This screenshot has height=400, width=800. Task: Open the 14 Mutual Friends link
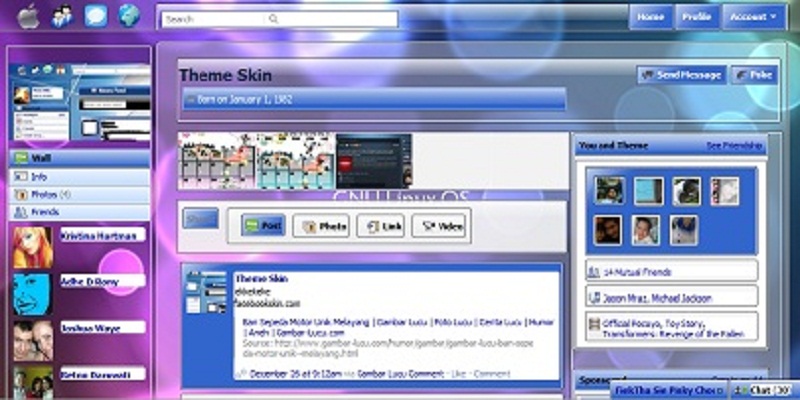click(x=637, y=272)
